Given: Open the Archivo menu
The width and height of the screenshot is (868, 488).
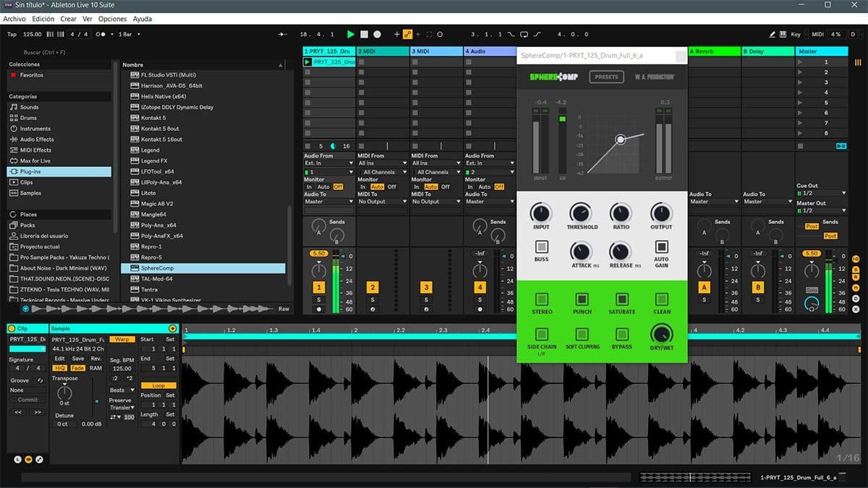Looking at the screenshot, I should [x=14, y=19].
